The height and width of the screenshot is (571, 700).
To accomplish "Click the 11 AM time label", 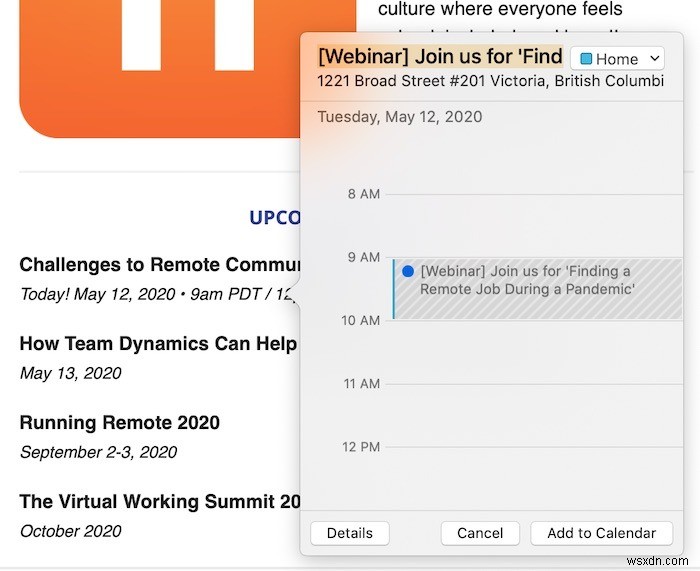I will pyautogui.click(x=362, y=384).
